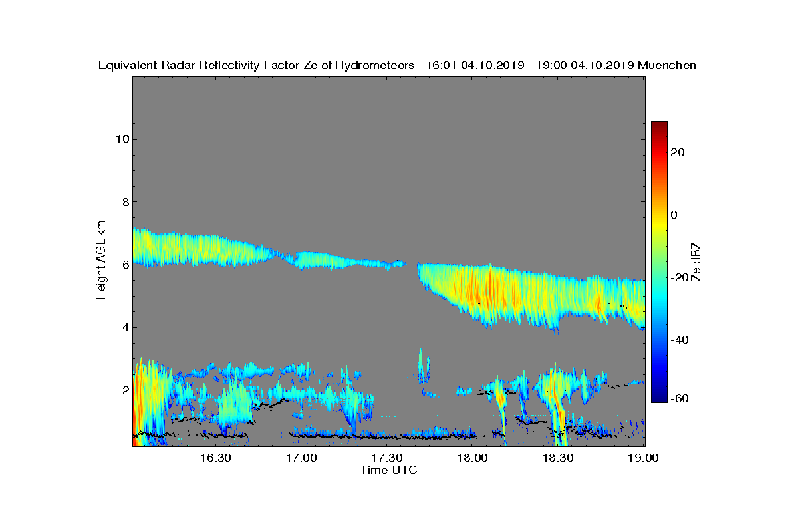Click the "Time UTC" axis label
798x532 pixels.
point(389,471)
